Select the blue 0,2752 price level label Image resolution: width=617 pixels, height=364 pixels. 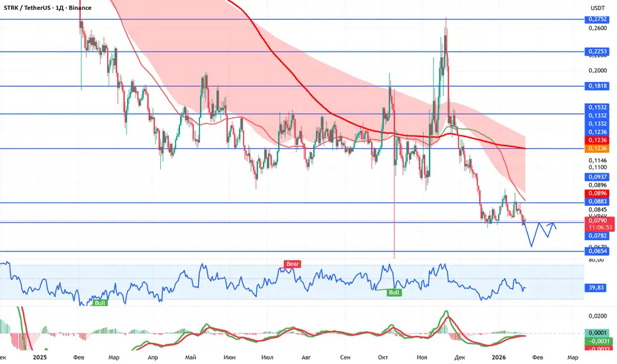coord(597,19)
